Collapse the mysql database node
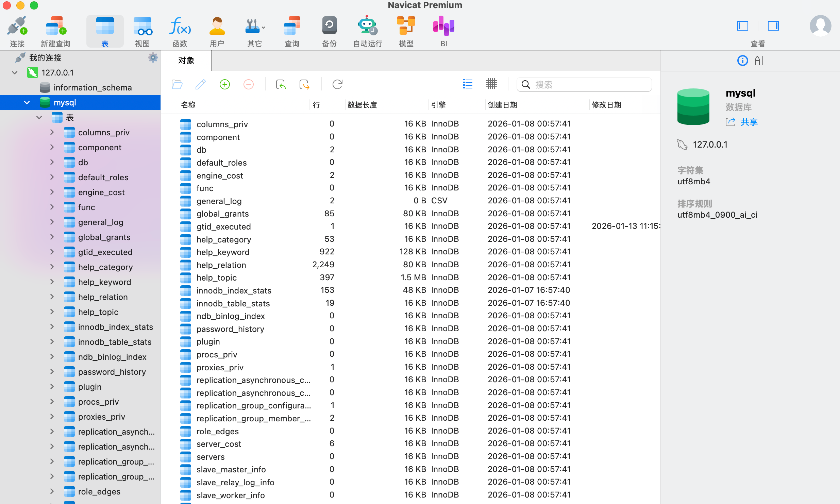 coord(27,102)
